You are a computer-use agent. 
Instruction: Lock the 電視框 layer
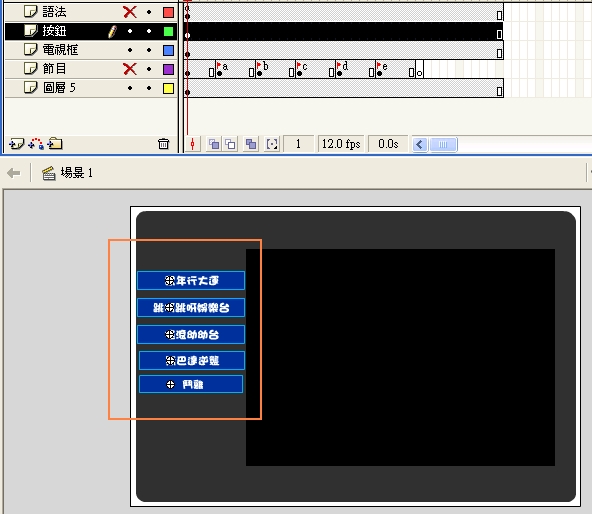click(149, 50)
